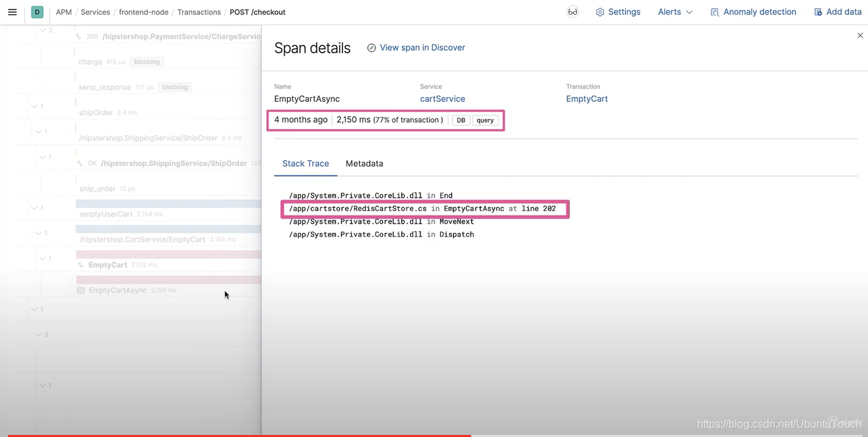The width and height of the screenshot is (868, 437).
Task: Click the icon beside OK ShippingService/ShipOrder
Action: (x=80, y=163)
